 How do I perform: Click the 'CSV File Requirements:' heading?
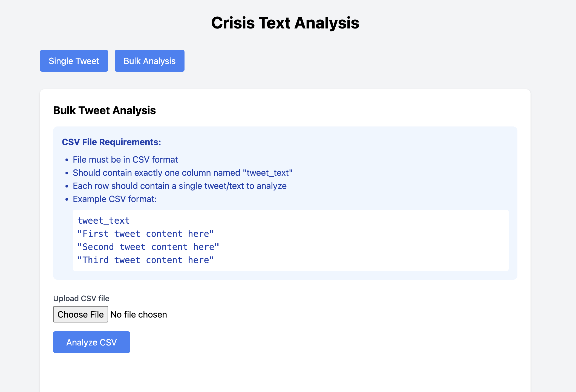coord(111,142)
